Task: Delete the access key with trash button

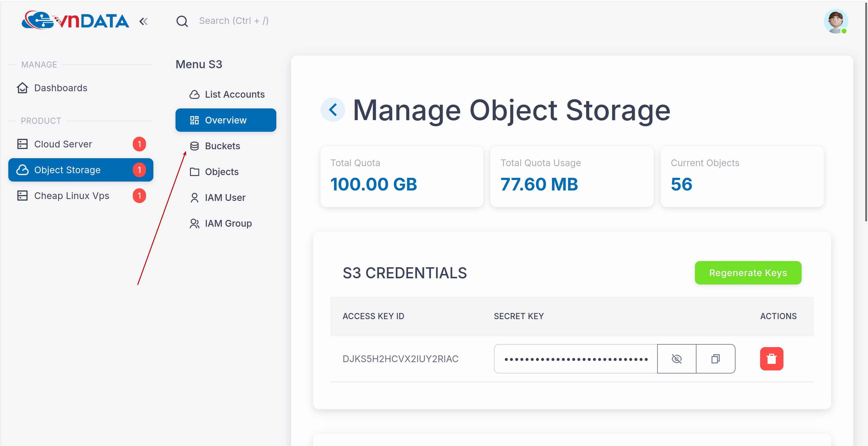Action: pos(771,359)
